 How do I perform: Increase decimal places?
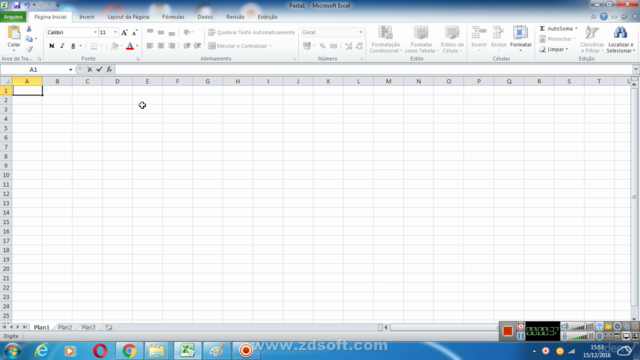349,46
